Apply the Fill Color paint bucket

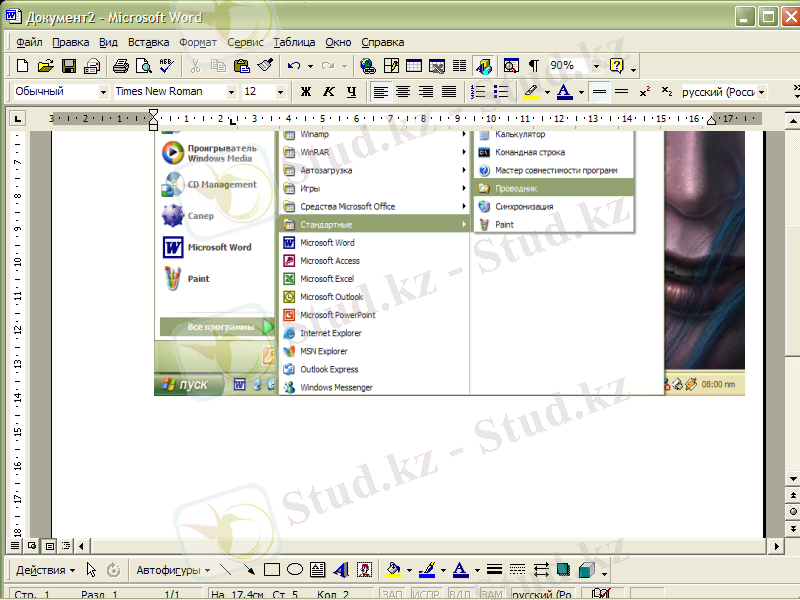393,569
